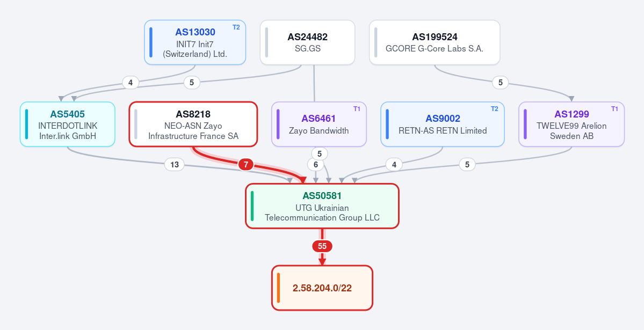Viewport: 644px width, 330px height.
Task: Click the AS50581 UTG Ukrainian node
Action: [322, 206]
